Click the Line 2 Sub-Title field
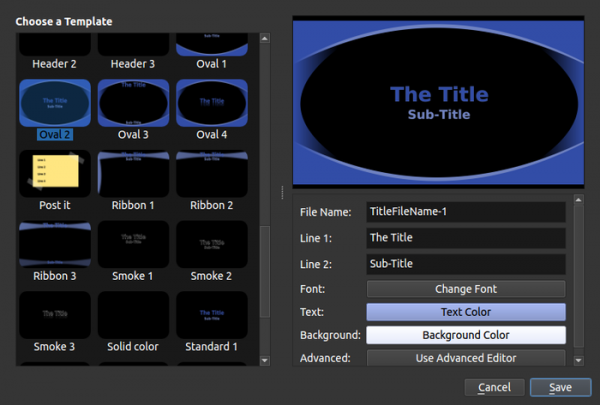 [465, 264]
